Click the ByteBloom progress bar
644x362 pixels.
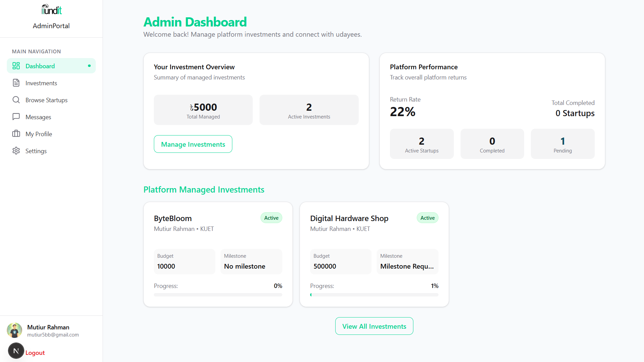coord(218,295)
